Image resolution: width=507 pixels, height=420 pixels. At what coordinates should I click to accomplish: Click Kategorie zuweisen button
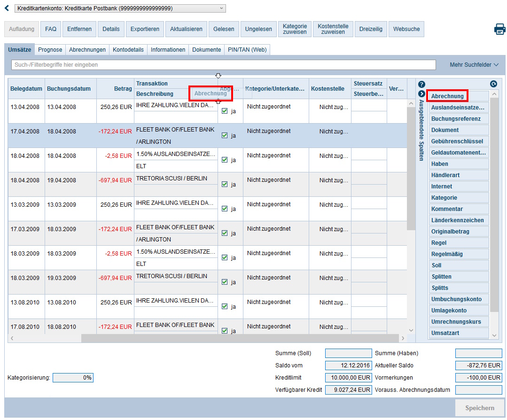[295, 29]
